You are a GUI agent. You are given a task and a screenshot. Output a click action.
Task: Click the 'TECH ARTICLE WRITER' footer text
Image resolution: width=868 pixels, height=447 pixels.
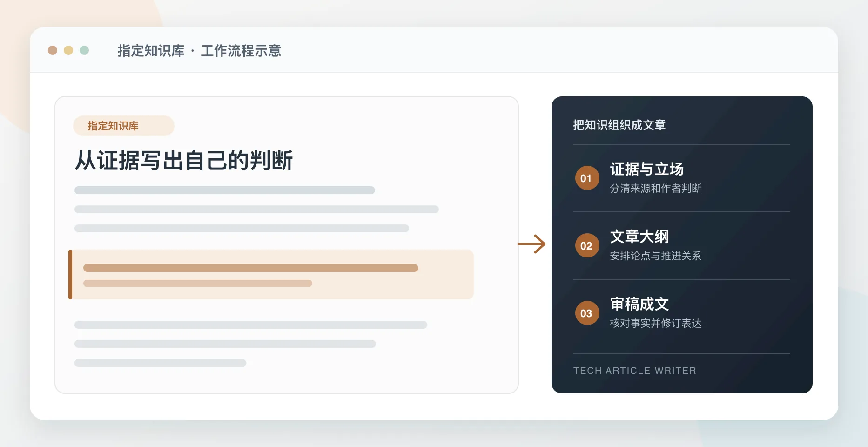tap(635, 371)
